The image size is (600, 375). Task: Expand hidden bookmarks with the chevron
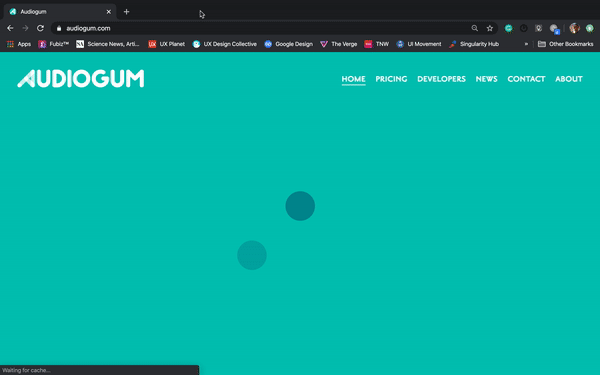(526, 44)
